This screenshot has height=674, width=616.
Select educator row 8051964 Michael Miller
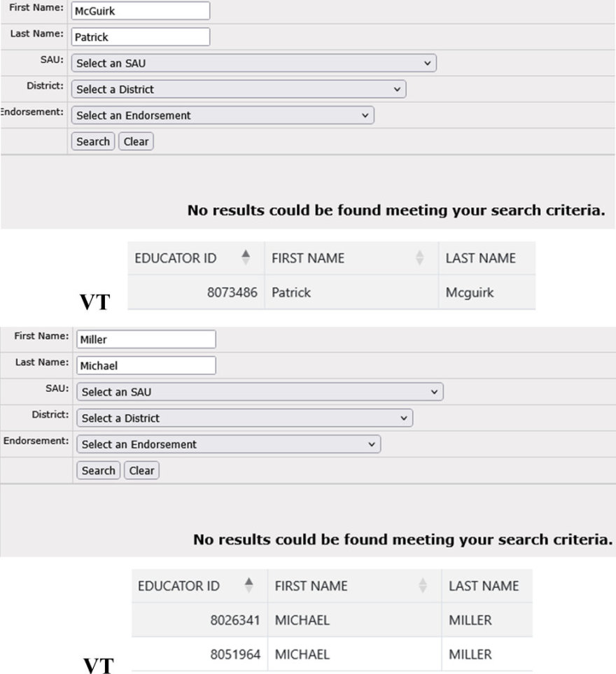[331, 654]
